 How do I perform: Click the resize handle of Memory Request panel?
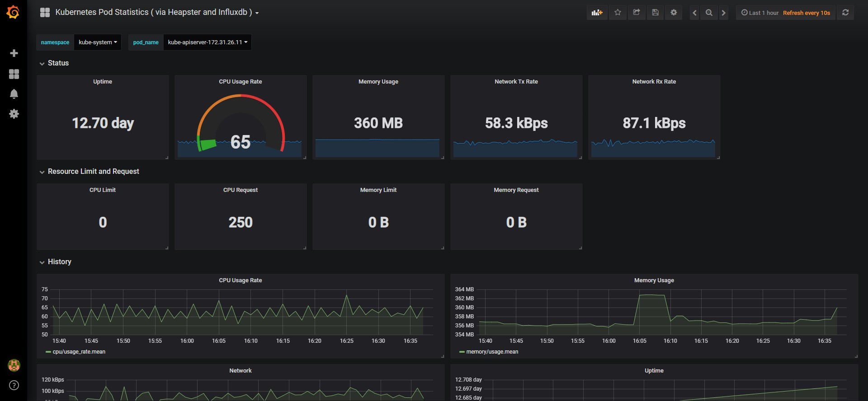[580, 248]
